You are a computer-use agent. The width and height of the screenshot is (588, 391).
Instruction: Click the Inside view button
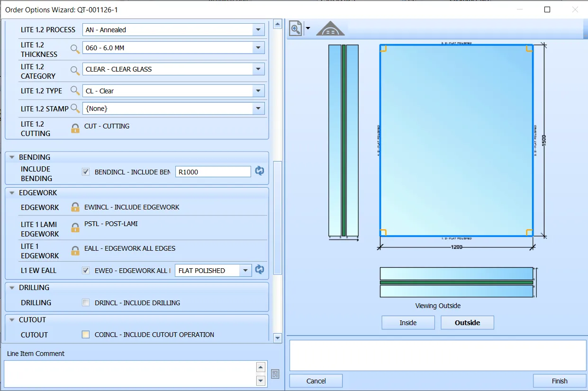(x=408, y=323)
